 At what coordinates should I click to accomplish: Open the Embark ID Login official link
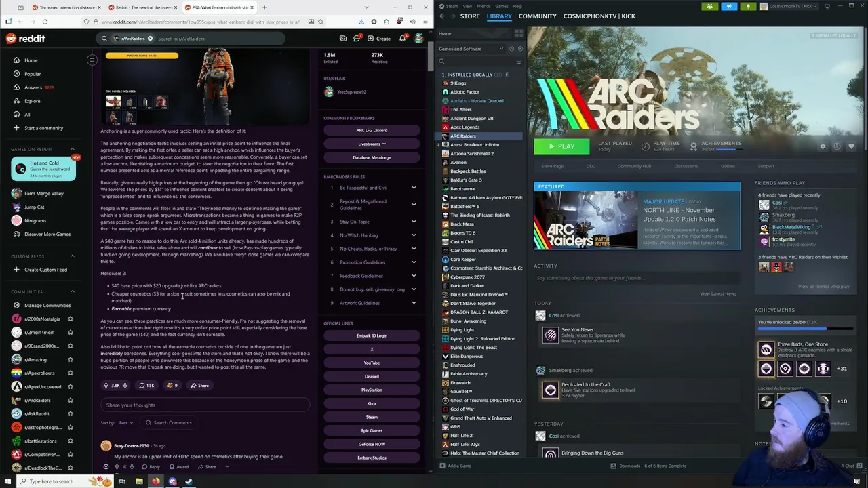click(x=372, y=335)
